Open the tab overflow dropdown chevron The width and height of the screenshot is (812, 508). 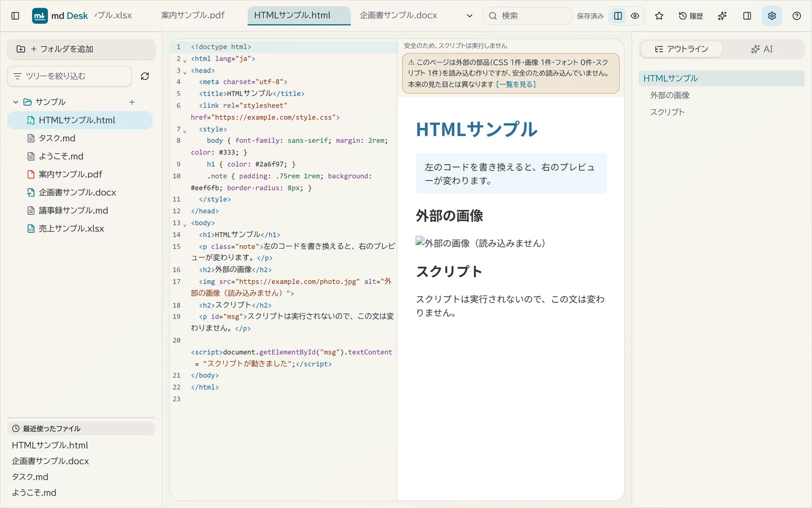click(469, 16)
